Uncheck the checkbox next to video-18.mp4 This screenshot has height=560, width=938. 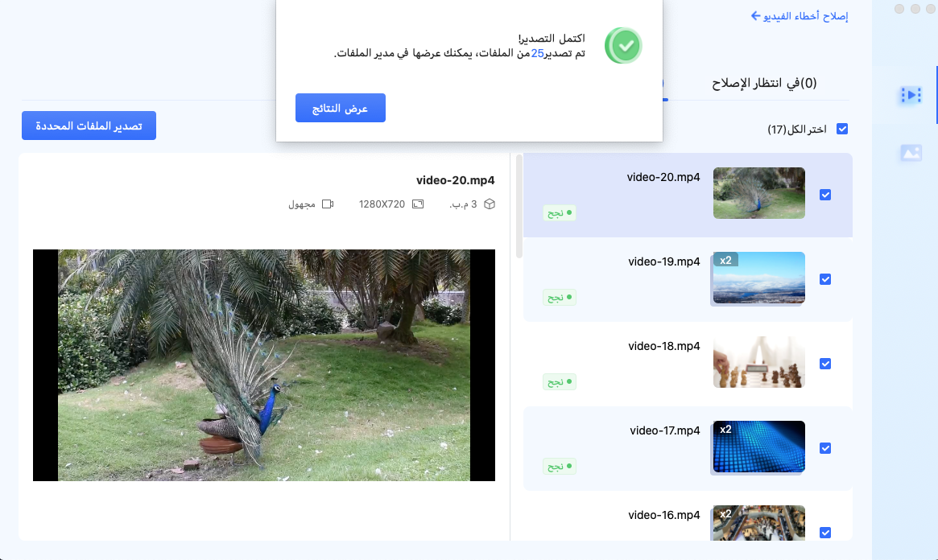click(825, 364)
